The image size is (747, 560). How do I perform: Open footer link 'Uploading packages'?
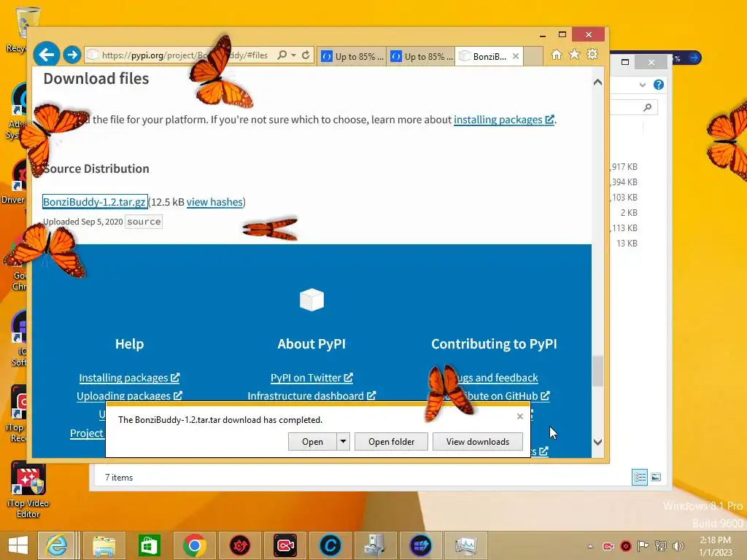[129, 396]
